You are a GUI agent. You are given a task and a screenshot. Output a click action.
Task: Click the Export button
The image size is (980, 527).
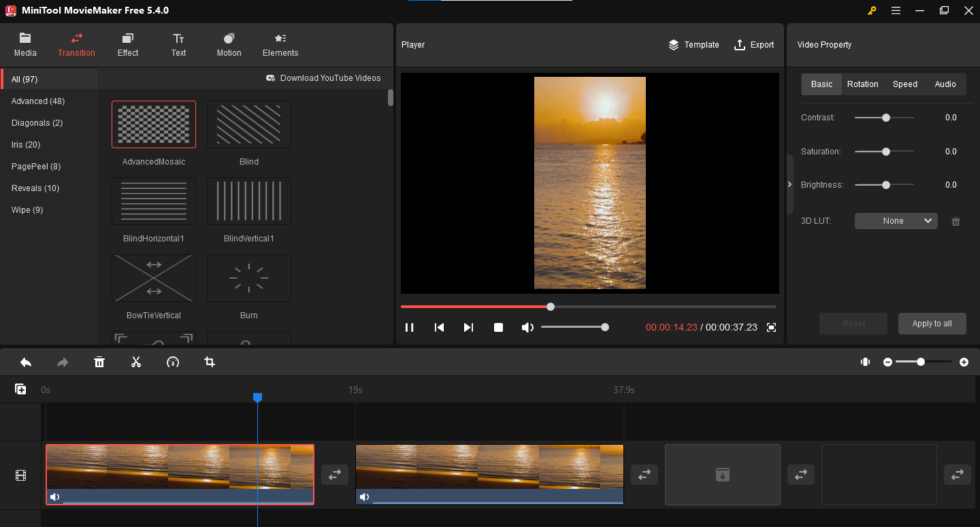pos(754,45)
